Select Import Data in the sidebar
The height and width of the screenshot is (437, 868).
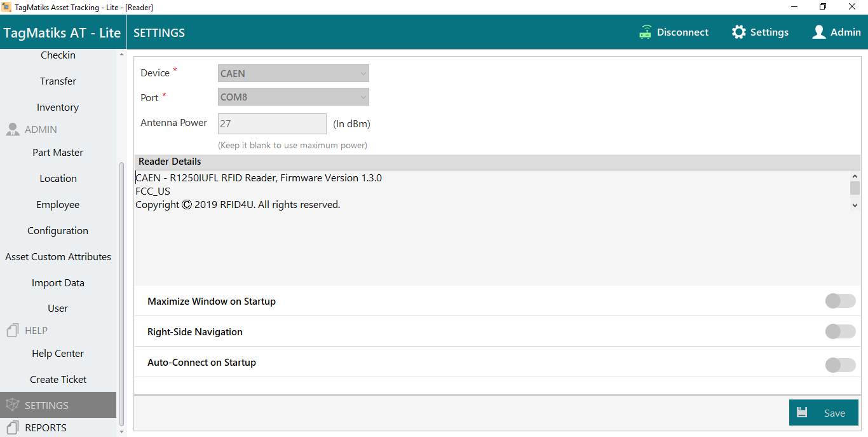coord(58,283)
